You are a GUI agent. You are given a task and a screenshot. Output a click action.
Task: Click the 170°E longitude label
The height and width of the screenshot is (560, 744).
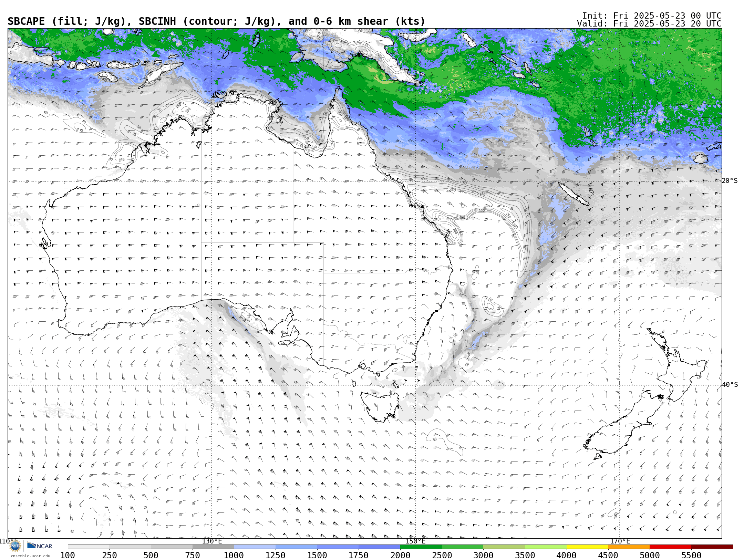(620, 541)
